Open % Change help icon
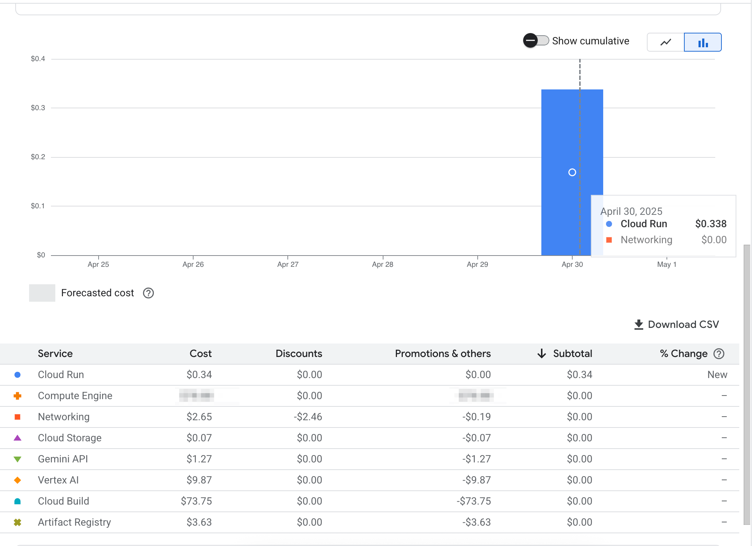 719,354
